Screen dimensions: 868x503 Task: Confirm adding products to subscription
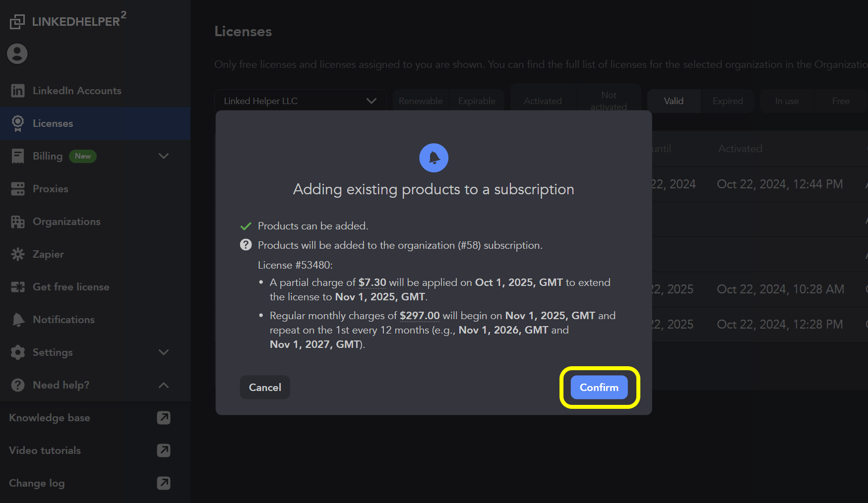(599, 388)
